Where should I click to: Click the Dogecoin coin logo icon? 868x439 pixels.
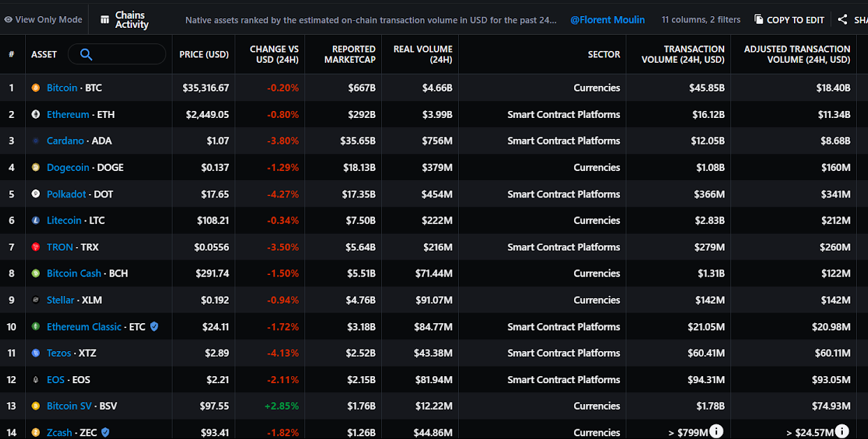point(36,168)
